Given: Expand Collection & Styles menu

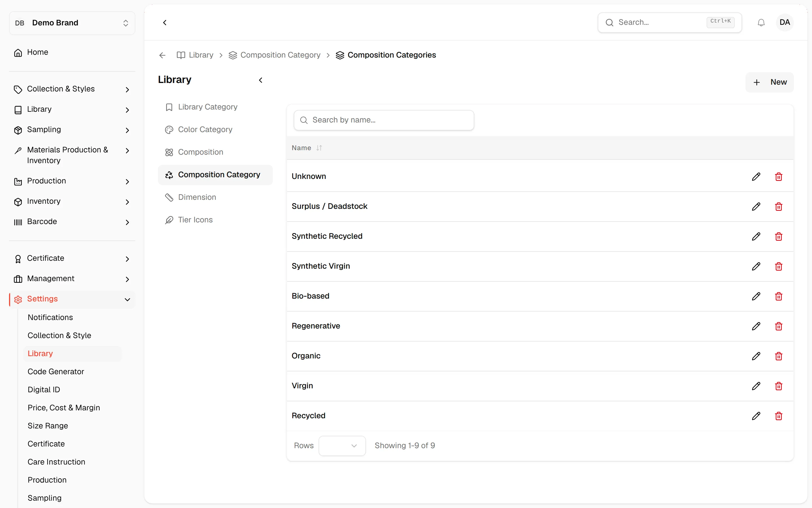Looking at the screenshot, I should (x=72, y=89).
